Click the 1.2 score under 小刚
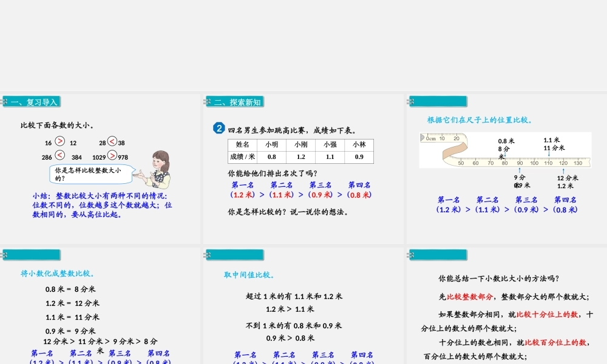Viewport: 607px width, 364px height. [x=300, y=157]
